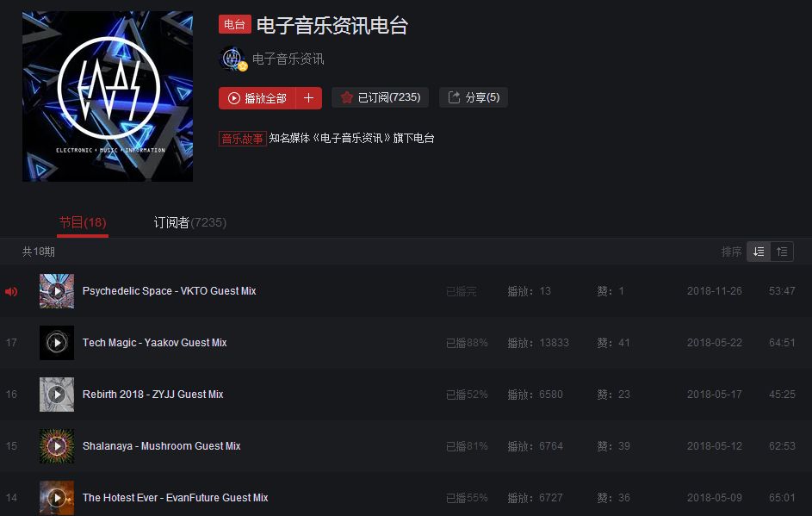
Task: Open the 电子音乐资讯 author name link
Action: click(x=288, y=59)
